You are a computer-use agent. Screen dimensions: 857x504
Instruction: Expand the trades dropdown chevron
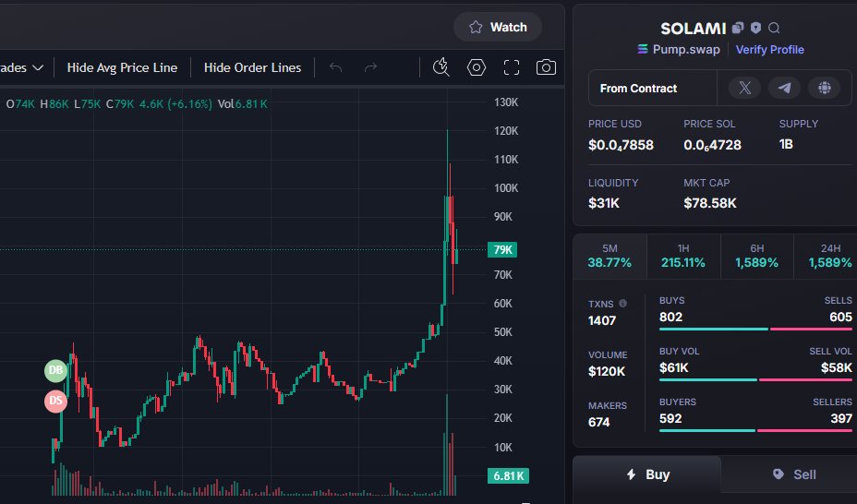(38, 67)
